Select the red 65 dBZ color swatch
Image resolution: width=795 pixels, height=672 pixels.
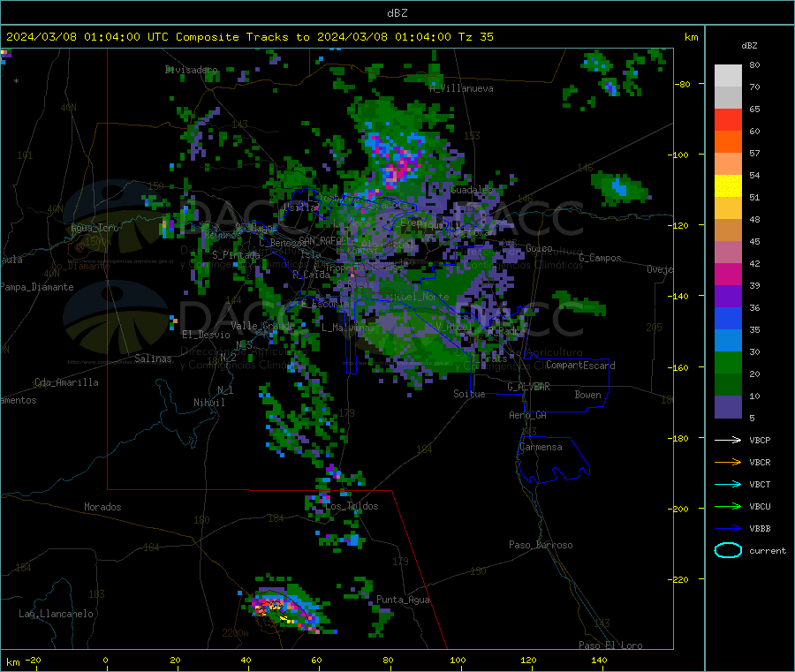728,119
